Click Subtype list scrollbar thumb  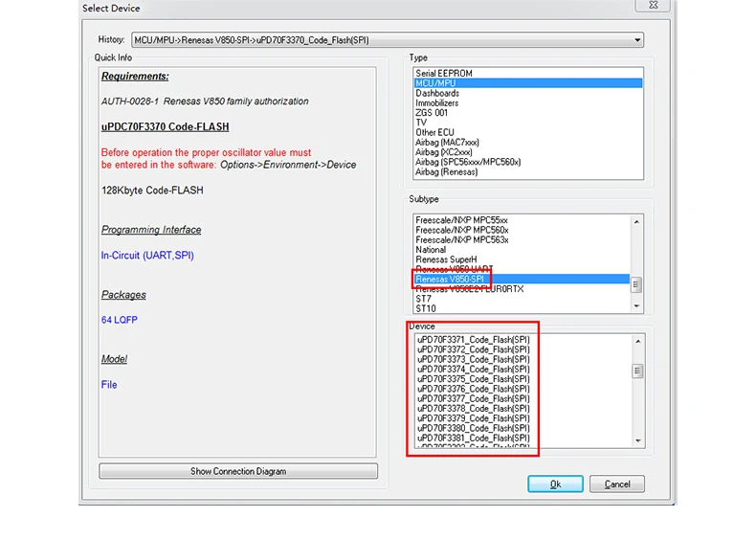(x=636, y=284)
